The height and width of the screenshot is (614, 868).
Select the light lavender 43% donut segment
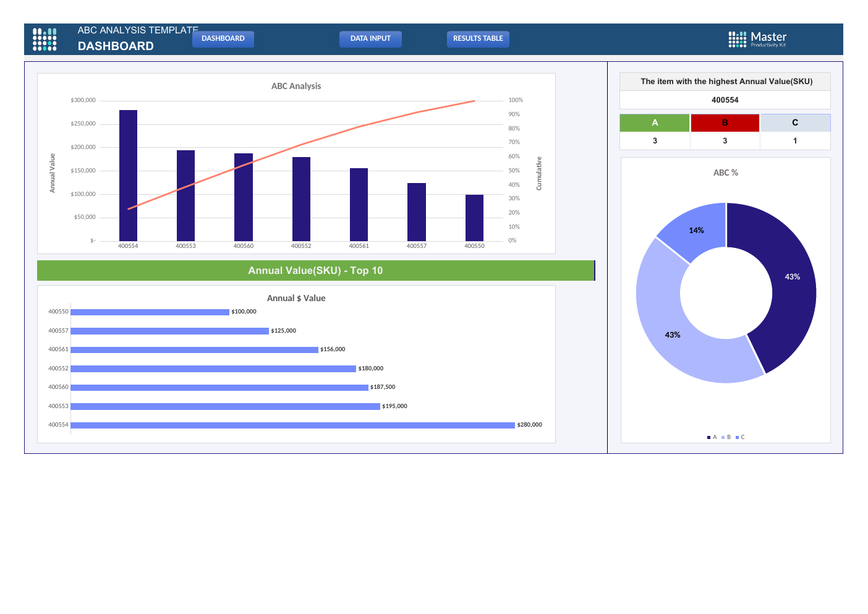(674, 334)
